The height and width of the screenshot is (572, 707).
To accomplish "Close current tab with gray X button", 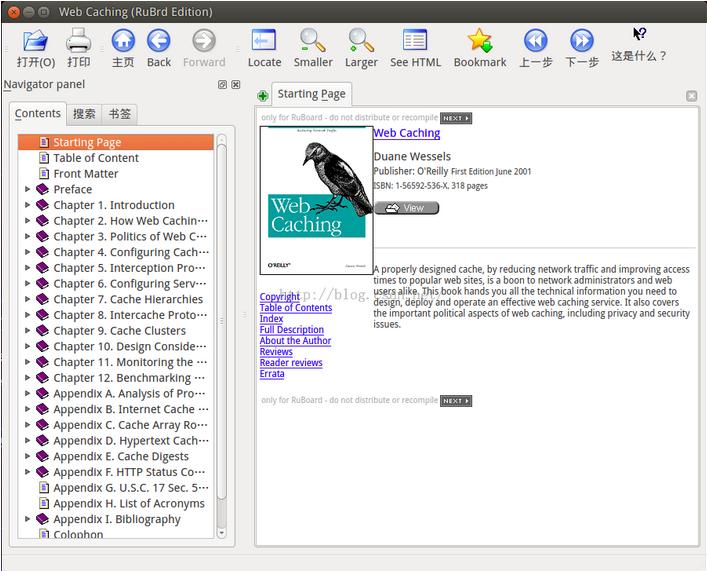I will pyautogui.click(x=691, y=96).
